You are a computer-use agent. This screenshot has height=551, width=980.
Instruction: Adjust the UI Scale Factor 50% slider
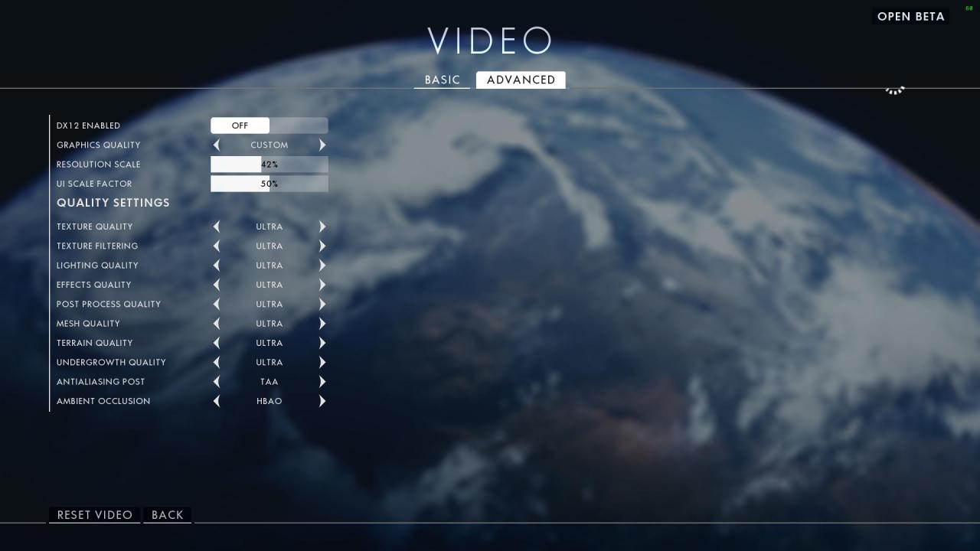[x=269, y=184]
